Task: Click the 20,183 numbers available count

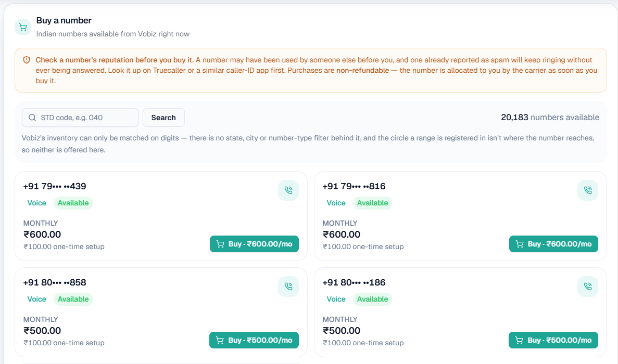Action: click(x=550, y=118)
